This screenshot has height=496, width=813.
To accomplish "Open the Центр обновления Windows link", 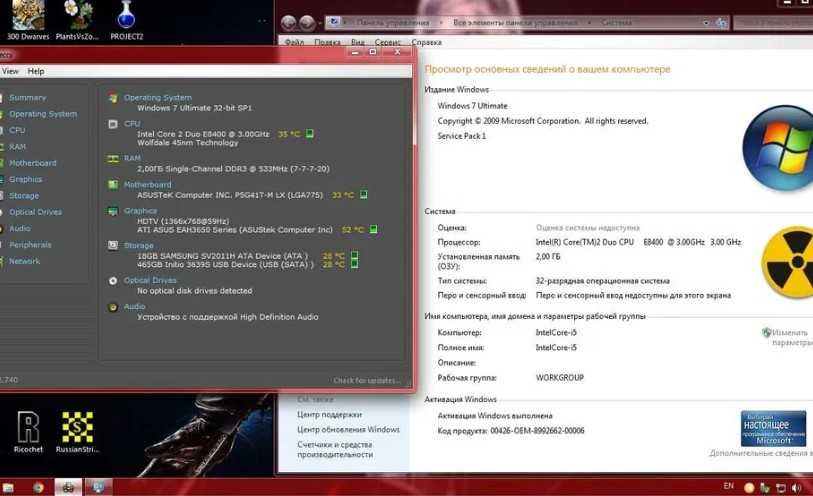I will tap(348, 430).
